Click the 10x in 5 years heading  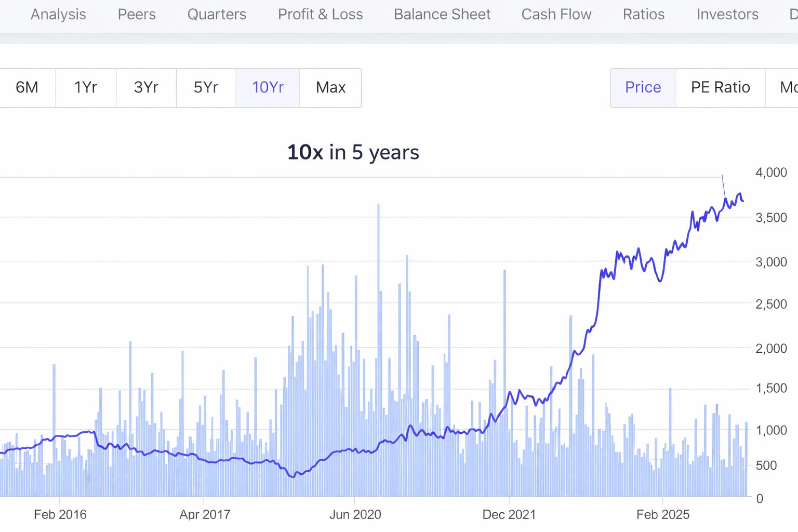point(353,152)
